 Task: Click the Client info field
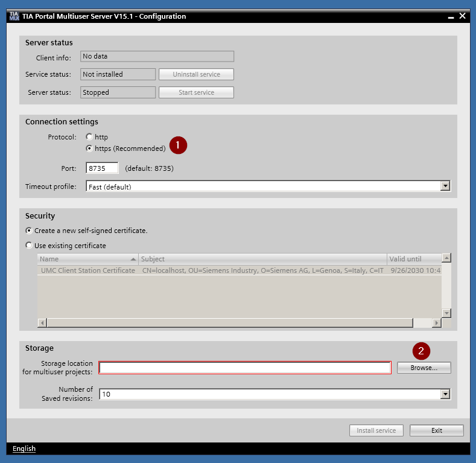157,56
